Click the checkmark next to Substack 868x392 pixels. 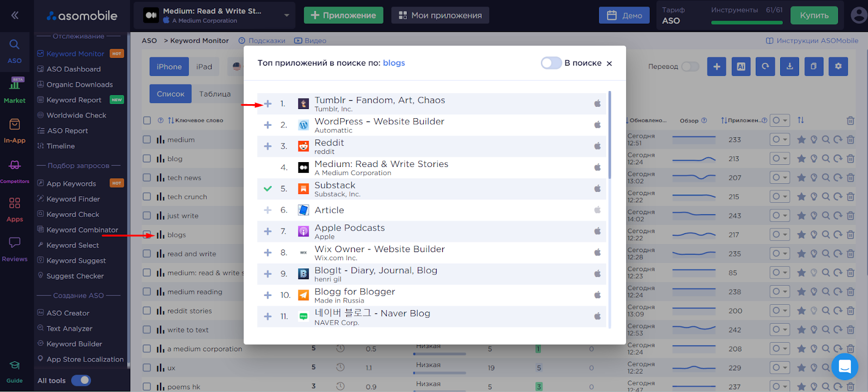[267, 189]
